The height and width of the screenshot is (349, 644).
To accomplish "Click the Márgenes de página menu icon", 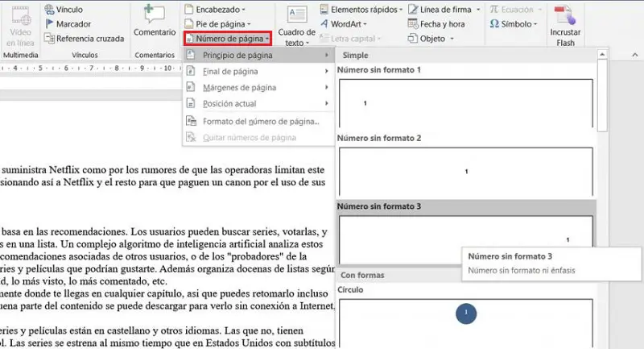I will (191, 87).
